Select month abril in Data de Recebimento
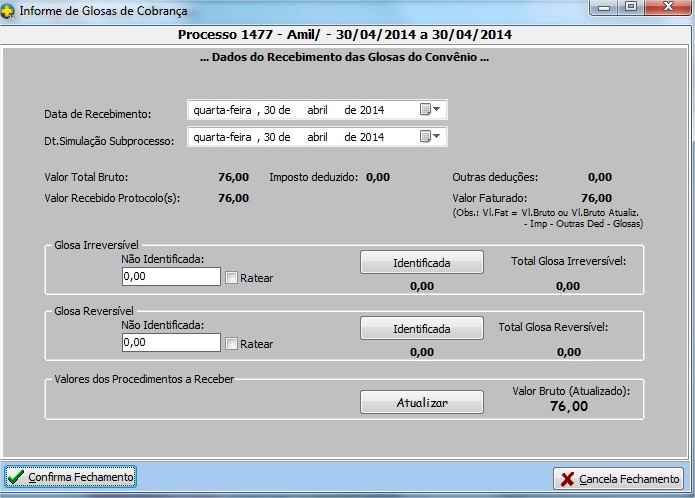 [x=318, y=109]
